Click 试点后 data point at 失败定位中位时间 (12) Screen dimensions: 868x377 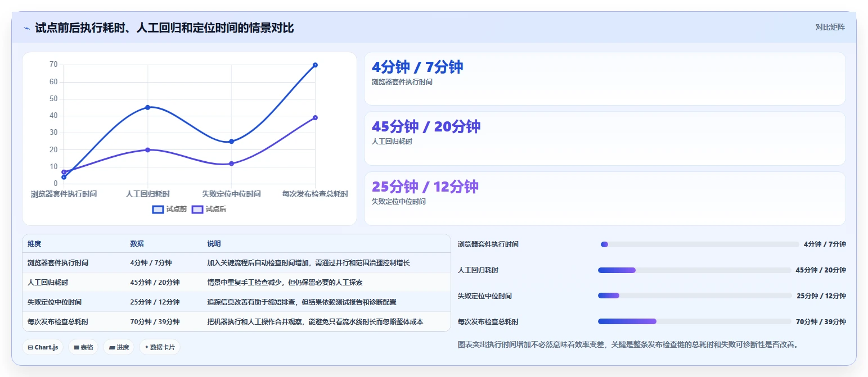231,163
